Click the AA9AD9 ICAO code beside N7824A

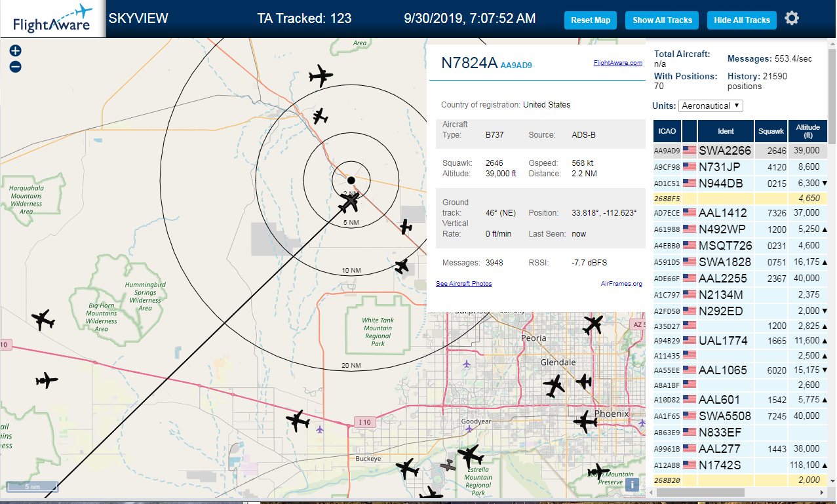[516, 66]
